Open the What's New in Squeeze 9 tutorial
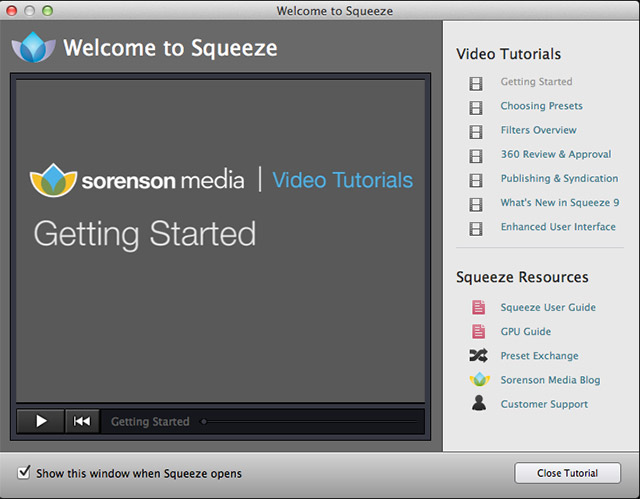Viewport: 640px width, 499px height. coord(560,202)
